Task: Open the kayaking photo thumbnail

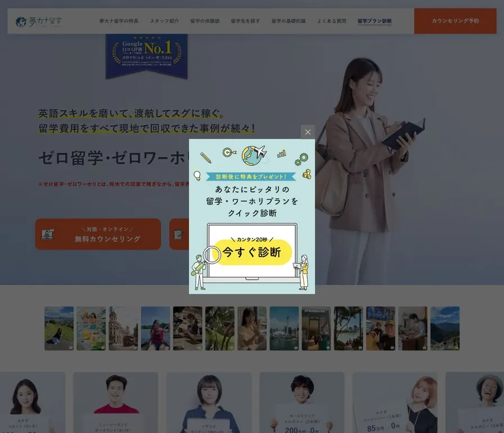Action: pyautogui.click(x=155, y=328)
